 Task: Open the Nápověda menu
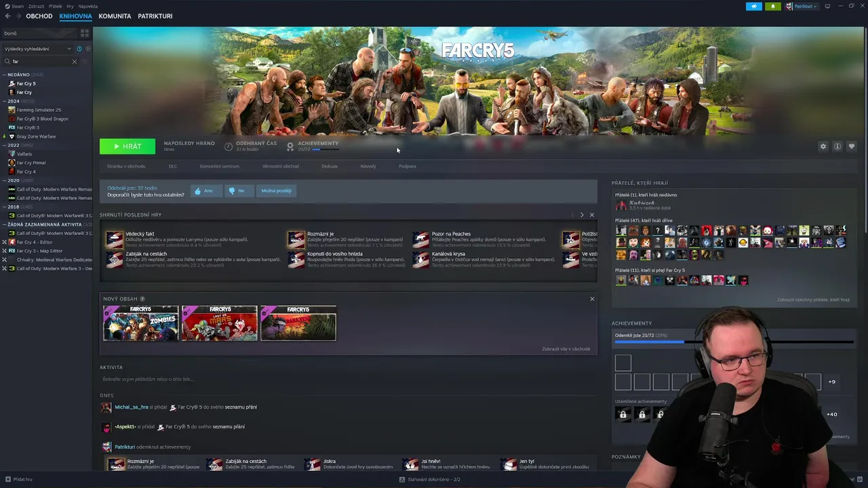coord(87,6)
